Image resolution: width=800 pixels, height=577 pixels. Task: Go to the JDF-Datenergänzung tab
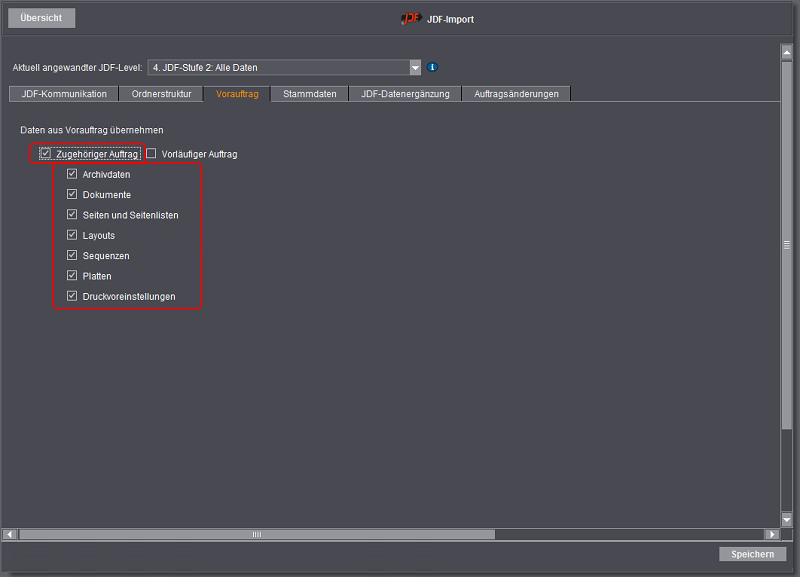pos(405,94)
